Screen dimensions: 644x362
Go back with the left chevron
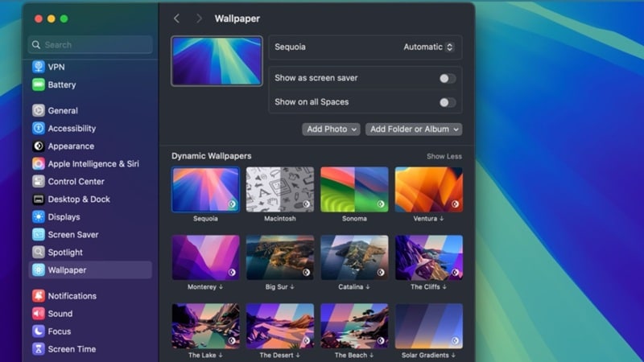[176, 19]
